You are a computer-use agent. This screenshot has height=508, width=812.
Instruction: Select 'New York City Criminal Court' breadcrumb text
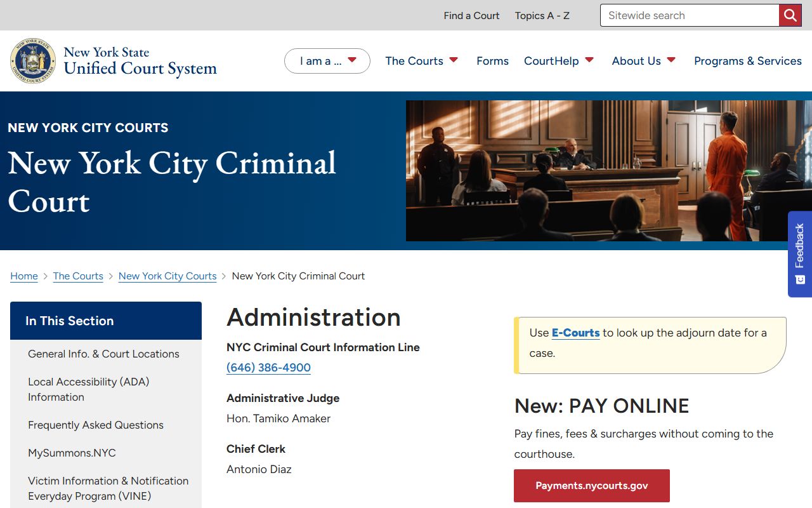298,276
